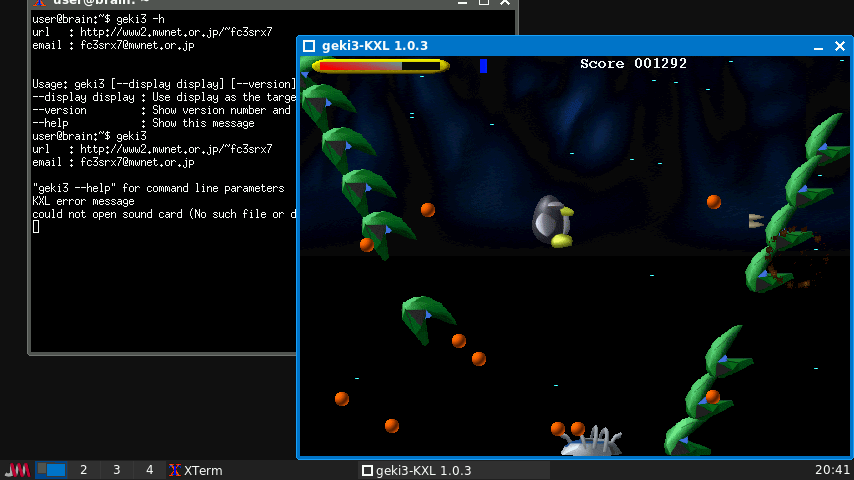Maximize the XTerm terminal window
Image resolution: width=854 pixels, height=480 pixels.
(483, 2)
